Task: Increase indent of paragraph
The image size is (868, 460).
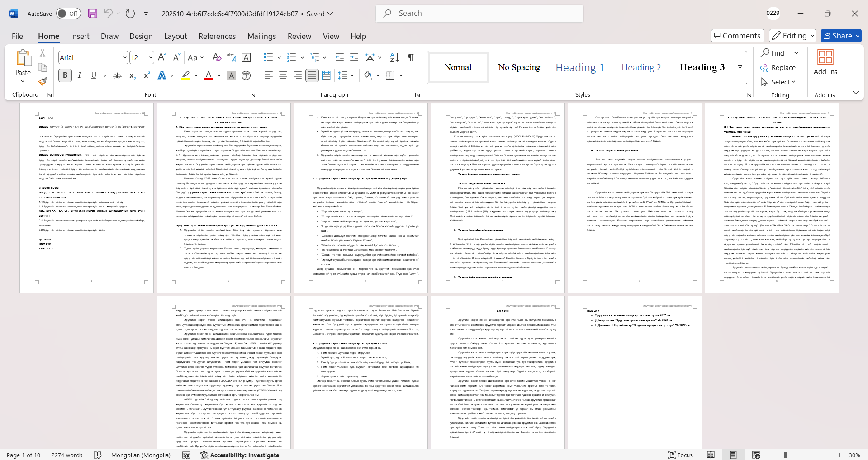Action: click(354, 57)
